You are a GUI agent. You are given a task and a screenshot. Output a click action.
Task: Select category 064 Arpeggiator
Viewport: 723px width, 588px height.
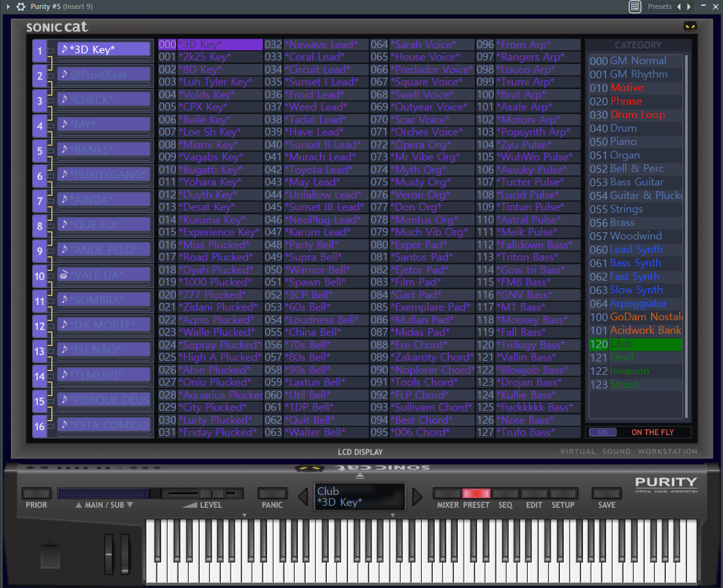[x=636, y=304]
